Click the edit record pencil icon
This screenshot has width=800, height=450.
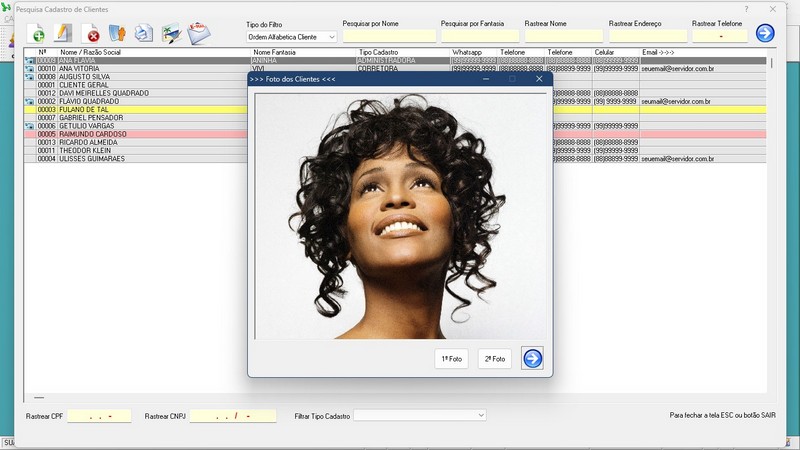[x=63, y=33]
